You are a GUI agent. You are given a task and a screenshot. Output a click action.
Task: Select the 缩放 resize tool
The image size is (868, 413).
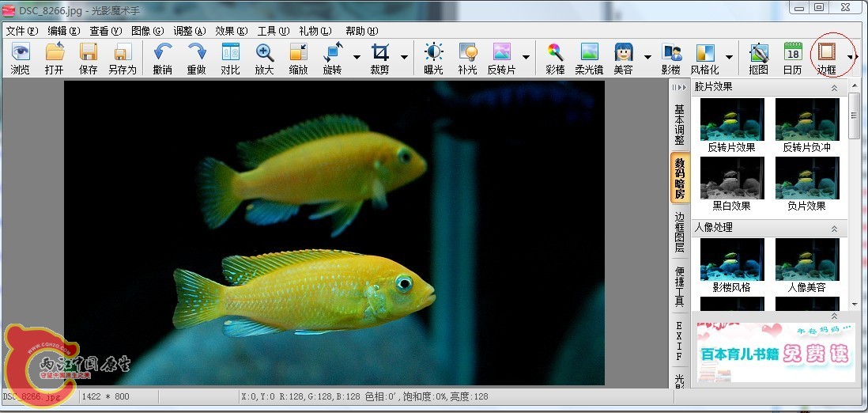pos(298,59)
